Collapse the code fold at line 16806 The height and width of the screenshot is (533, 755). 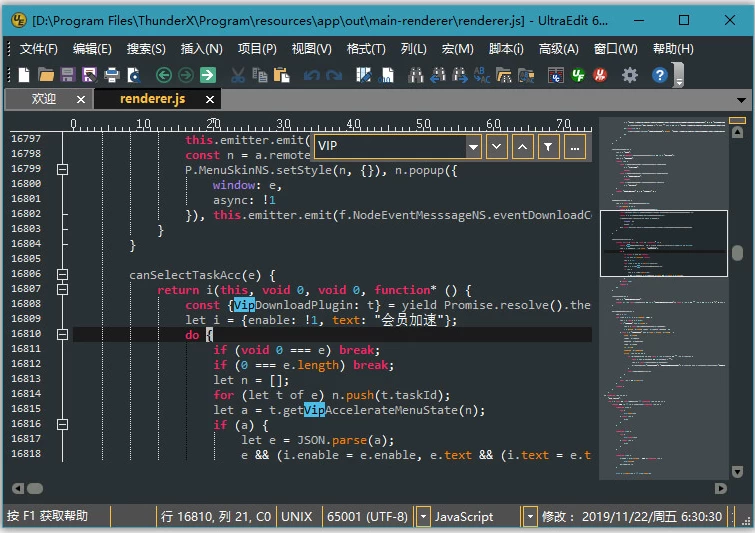tap(63, 274)
